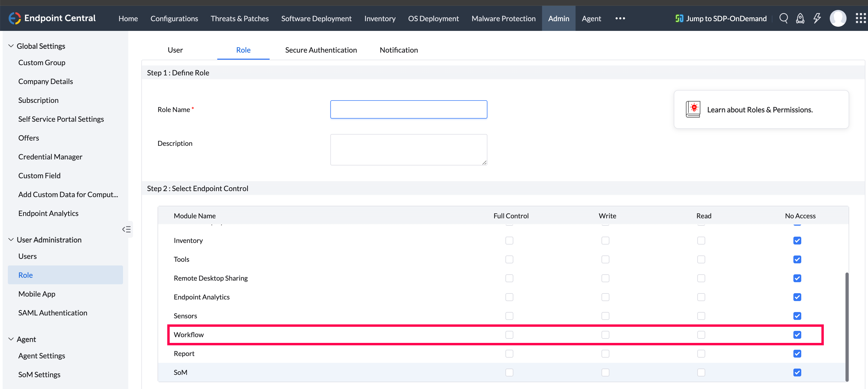Image resolution: width=868 pixels, height=389 pixels.
Task: Click the user avatar icon
Action: pos(838,18)
